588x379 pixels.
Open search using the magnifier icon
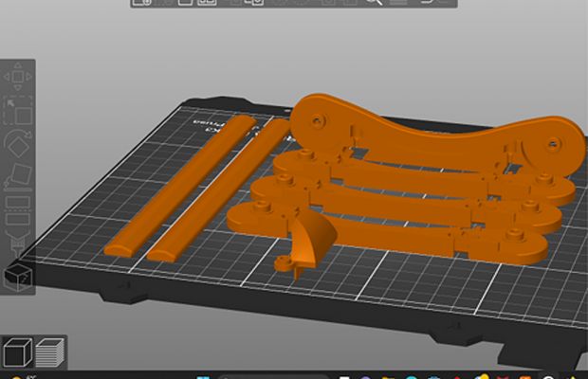tap(374, 3)
